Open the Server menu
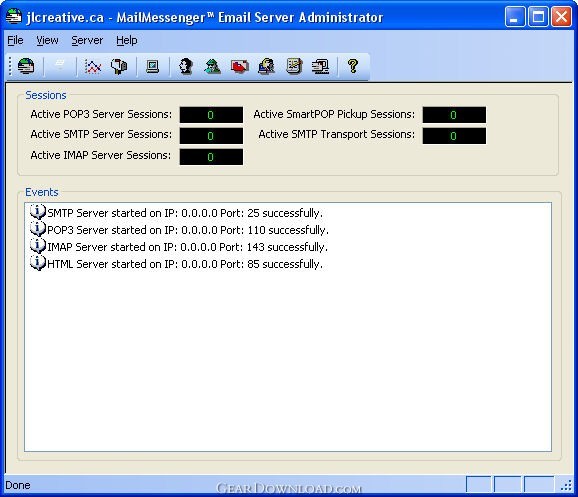Viewport: 578px width, 497px height. pyautogui.click(x=87, y=40)
